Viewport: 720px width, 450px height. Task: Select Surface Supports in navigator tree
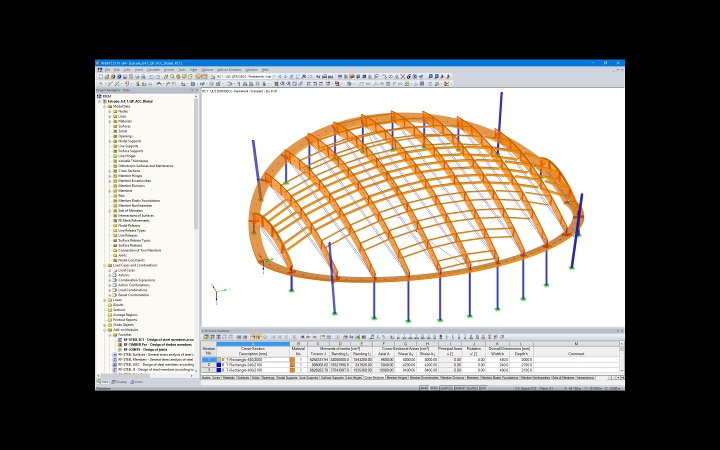tap(130, 151)
